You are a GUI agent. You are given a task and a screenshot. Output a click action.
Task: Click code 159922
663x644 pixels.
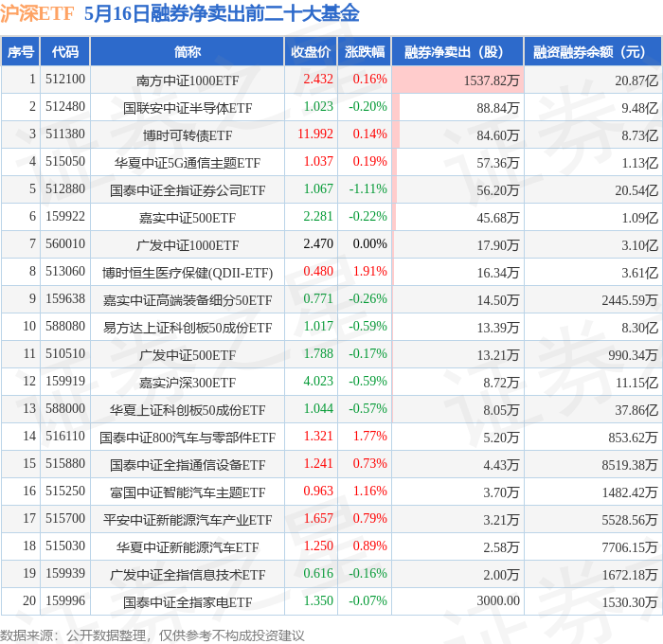tap(65, 217)
